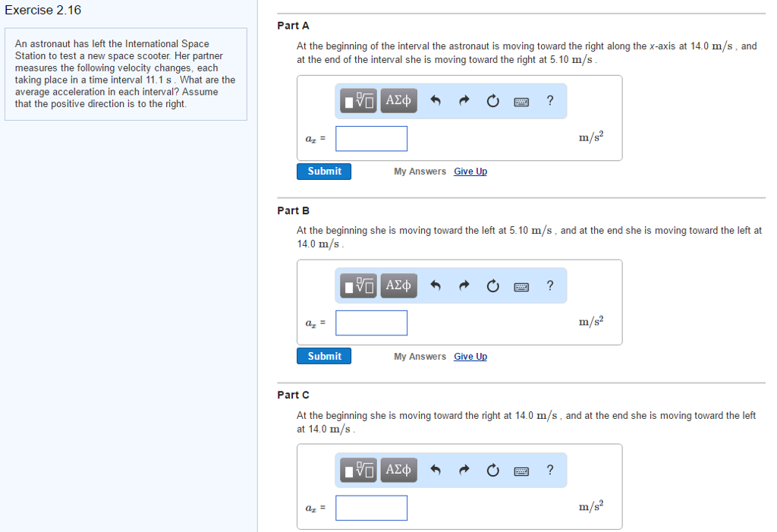
Task: Reset the Part A answer with the circular arrow
Action: pos(493,101)
